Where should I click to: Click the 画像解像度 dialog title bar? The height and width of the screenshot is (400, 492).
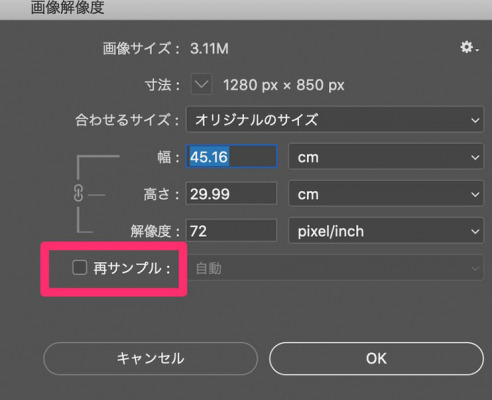(246, 8)
